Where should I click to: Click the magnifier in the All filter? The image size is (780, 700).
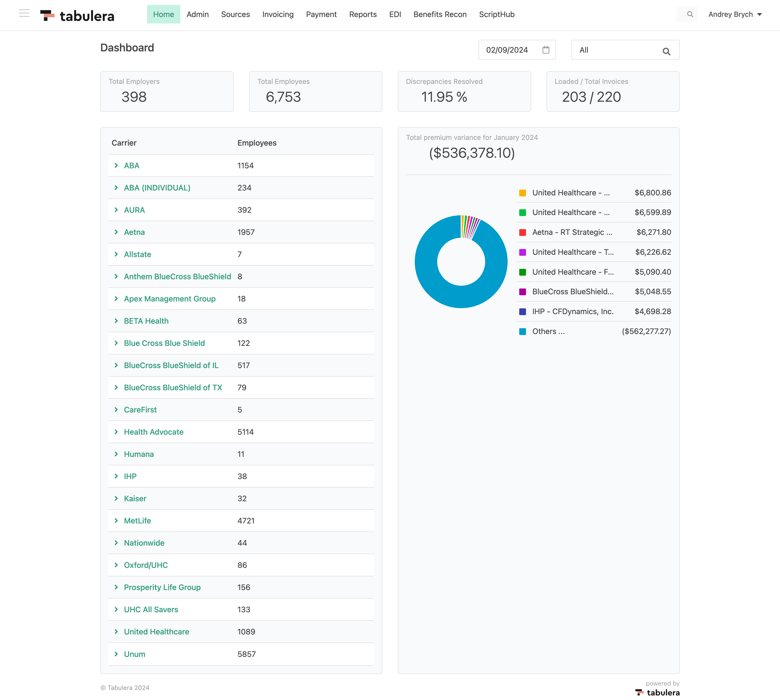tap(666, 51)
